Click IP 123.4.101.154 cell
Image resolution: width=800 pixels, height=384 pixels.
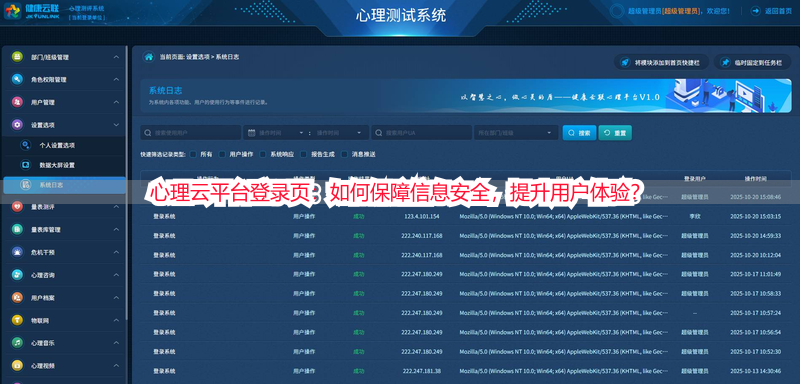click(421, 216)
